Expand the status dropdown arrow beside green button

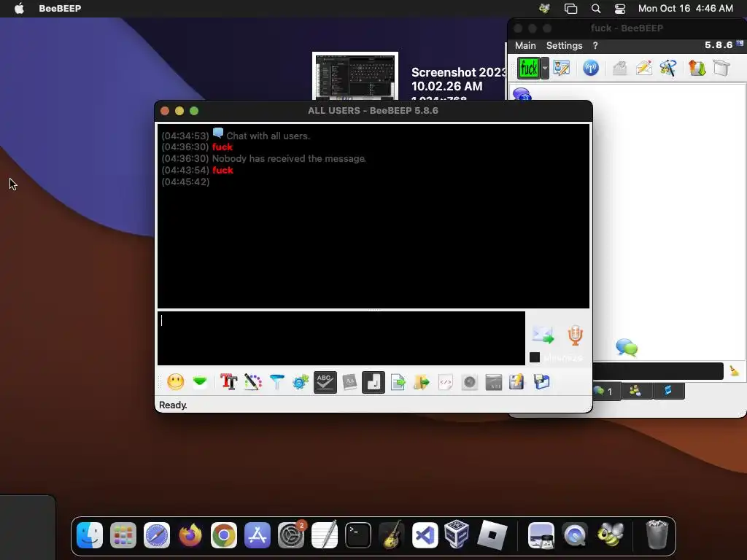544,68
